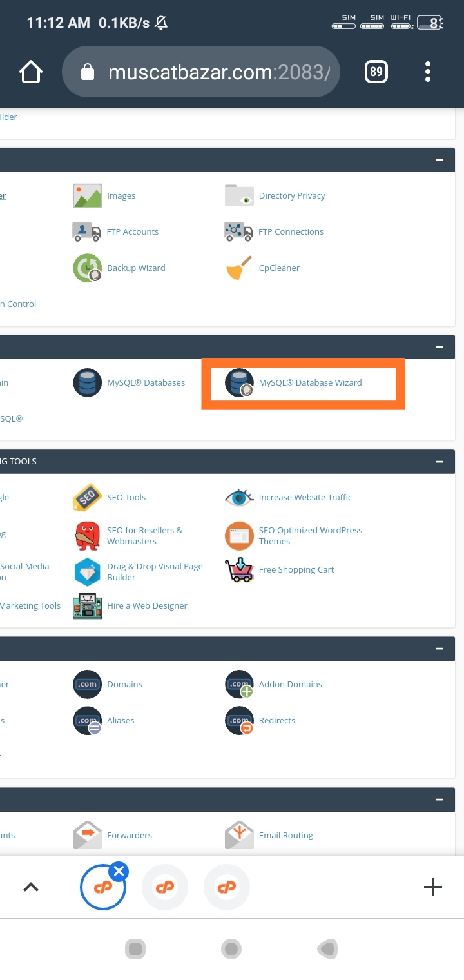Switch to the second cPanel browser tab
The width and height of the screenshot is (464, 980).
[x=165, y=888]
